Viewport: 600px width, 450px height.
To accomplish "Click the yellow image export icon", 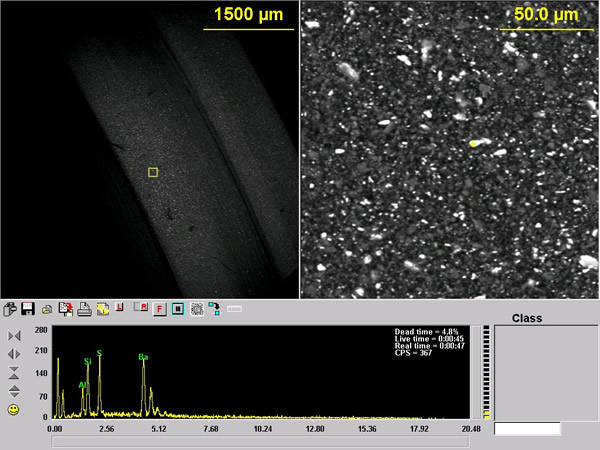I will [x=103, y=309].
